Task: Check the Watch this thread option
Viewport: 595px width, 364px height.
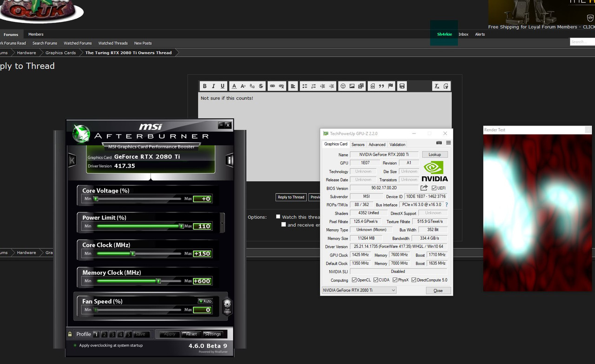Action: click(x=278, y=217)
